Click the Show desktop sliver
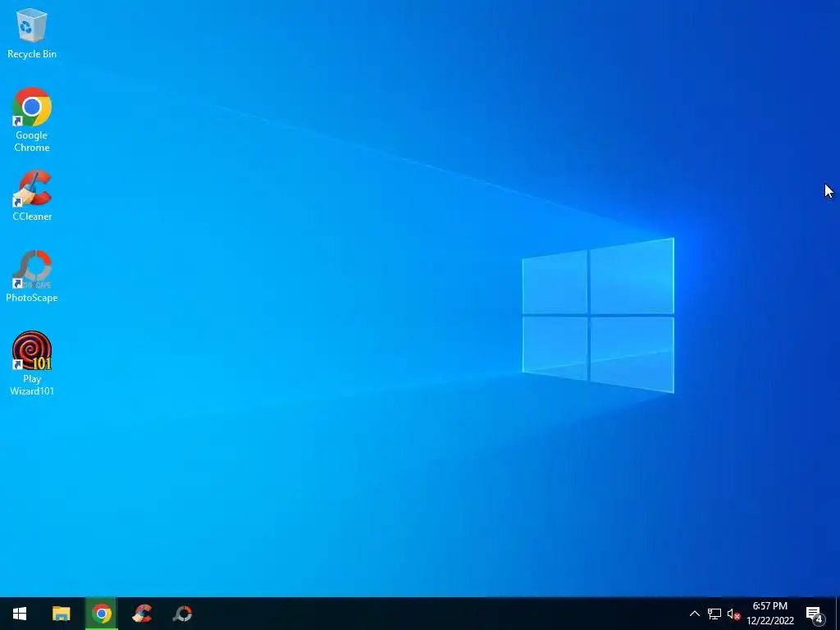This screenshot has height=630, width=840. 838,614
